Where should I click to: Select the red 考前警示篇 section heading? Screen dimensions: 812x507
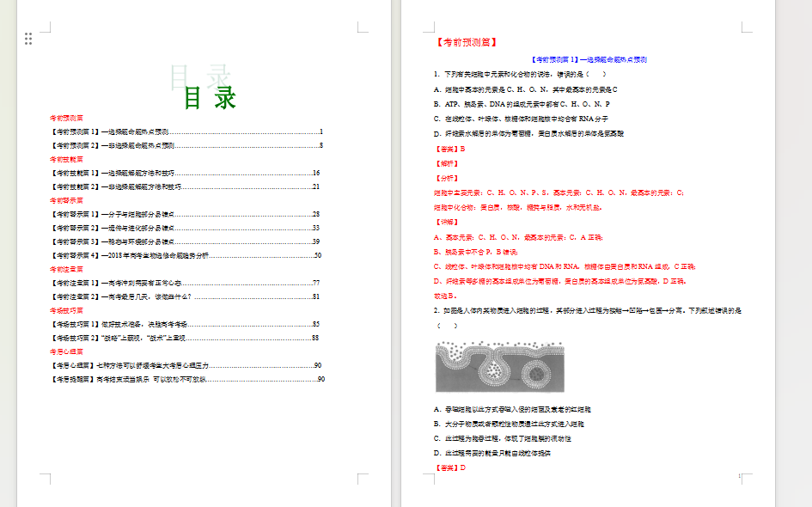[x=66, y=200]
